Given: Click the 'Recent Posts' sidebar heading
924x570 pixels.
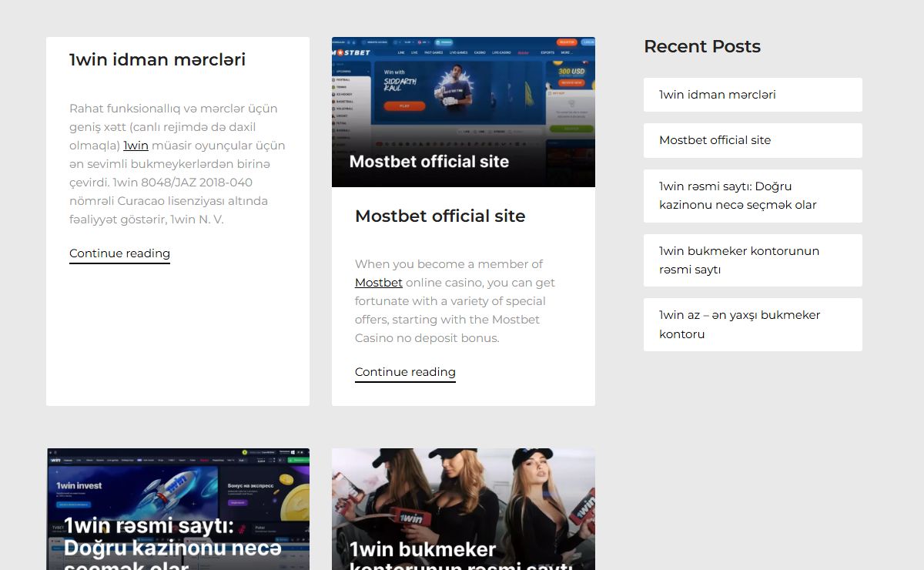Looking at the screenshot, I should (x=701, y=46).
